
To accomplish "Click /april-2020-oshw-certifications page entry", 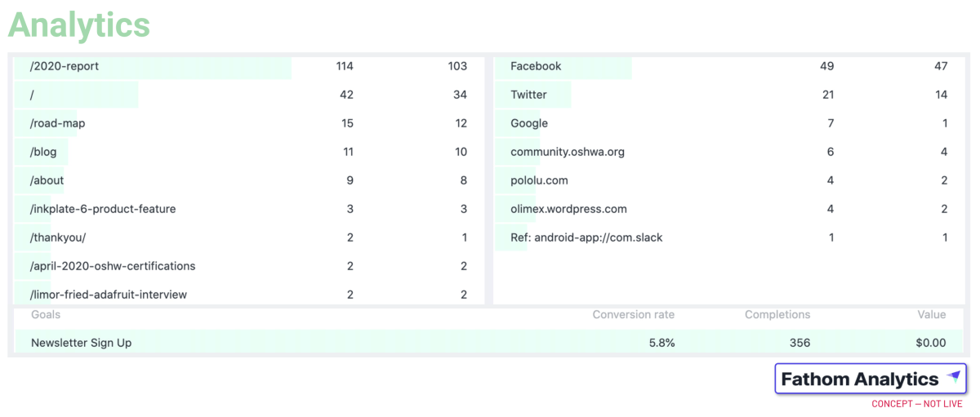I will [x=249, y=266].
